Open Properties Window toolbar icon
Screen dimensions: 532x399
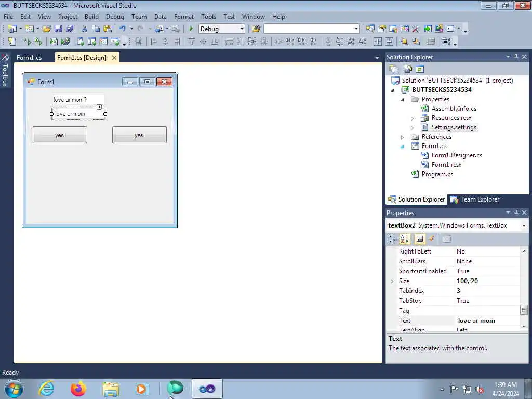click(x=382, y=29)
